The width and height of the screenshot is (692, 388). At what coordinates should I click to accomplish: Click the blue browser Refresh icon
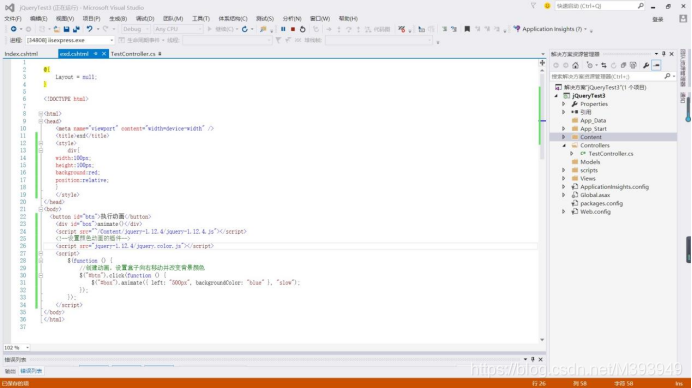[244, 29]
